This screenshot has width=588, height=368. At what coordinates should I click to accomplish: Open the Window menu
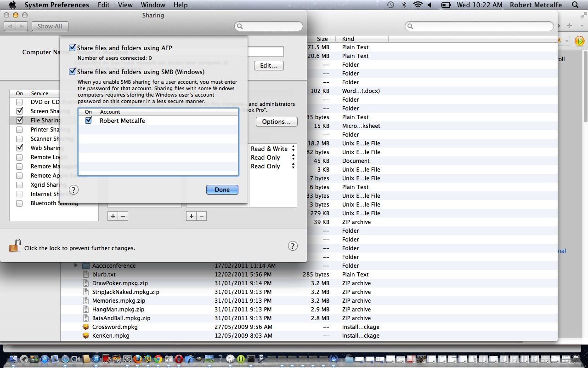[x=153, y=5]
